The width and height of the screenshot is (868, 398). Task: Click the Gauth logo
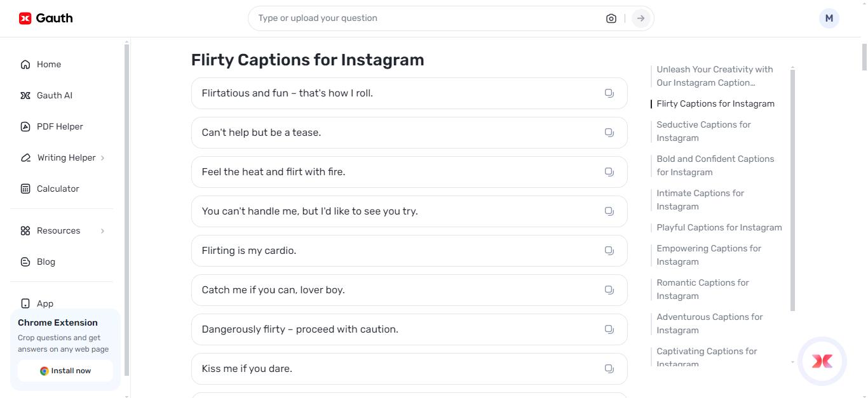point(45,18)
